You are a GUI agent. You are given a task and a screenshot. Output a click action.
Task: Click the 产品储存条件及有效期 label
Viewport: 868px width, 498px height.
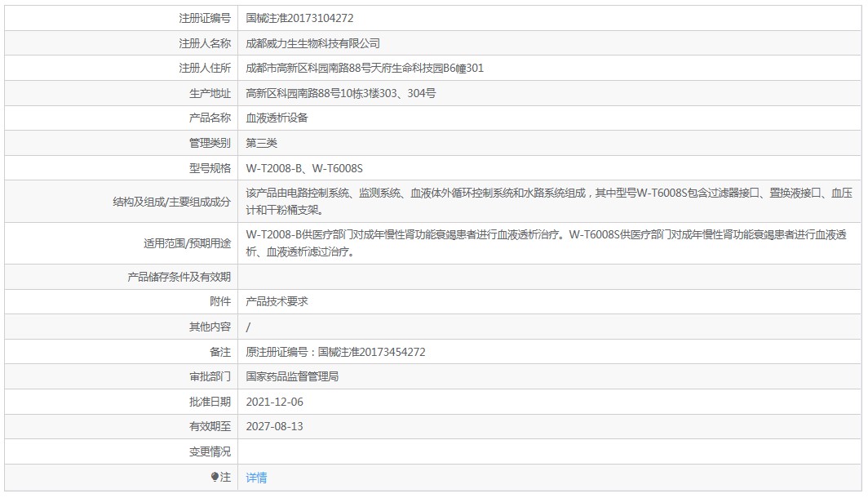point(179,277)
